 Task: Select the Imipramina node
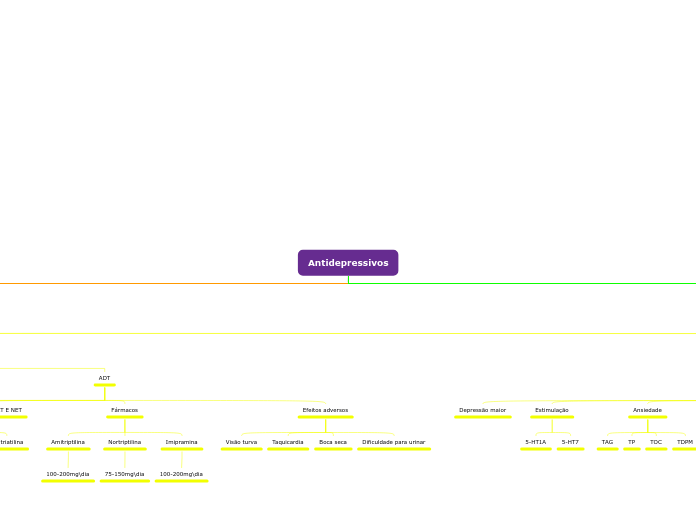point(182,442)
